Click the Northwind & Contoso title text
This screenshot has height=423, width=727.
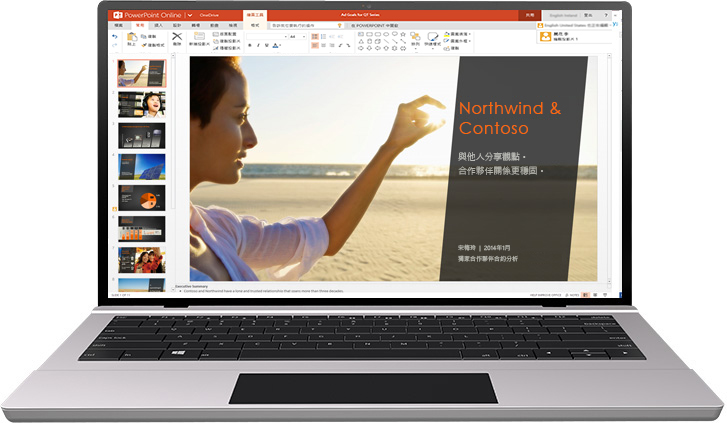pos(510,118)
